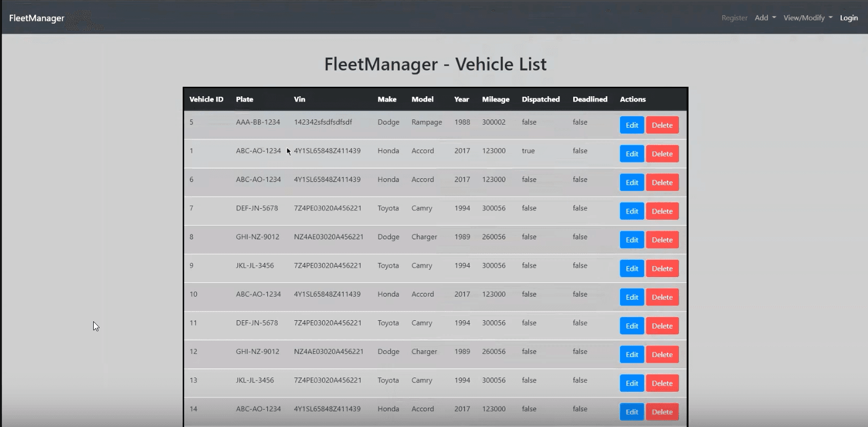Edit vehicle ID 10 row
Screen dimensions: 868x427
[632, 297]
